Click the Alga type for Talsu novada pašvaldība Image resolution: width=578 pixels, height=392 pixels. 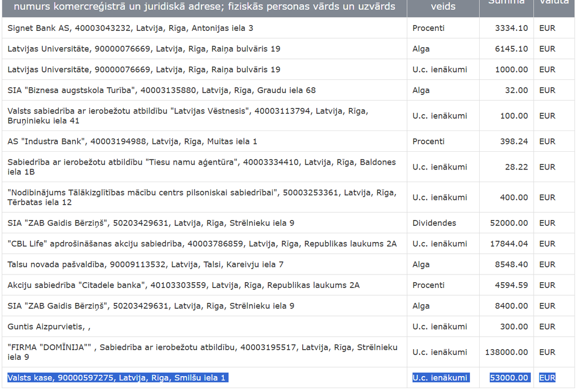420,264
